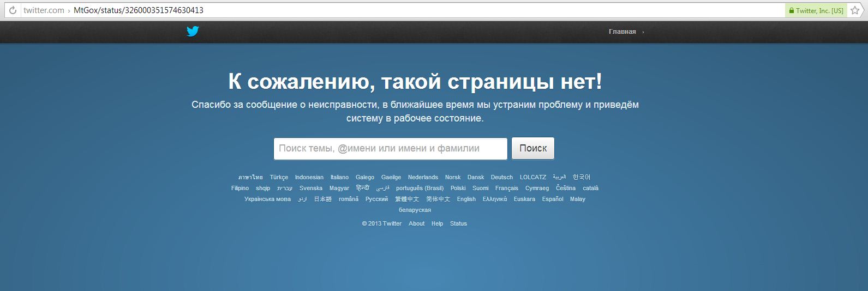
Task: Pick the română language link
Action: pos(349,199)
